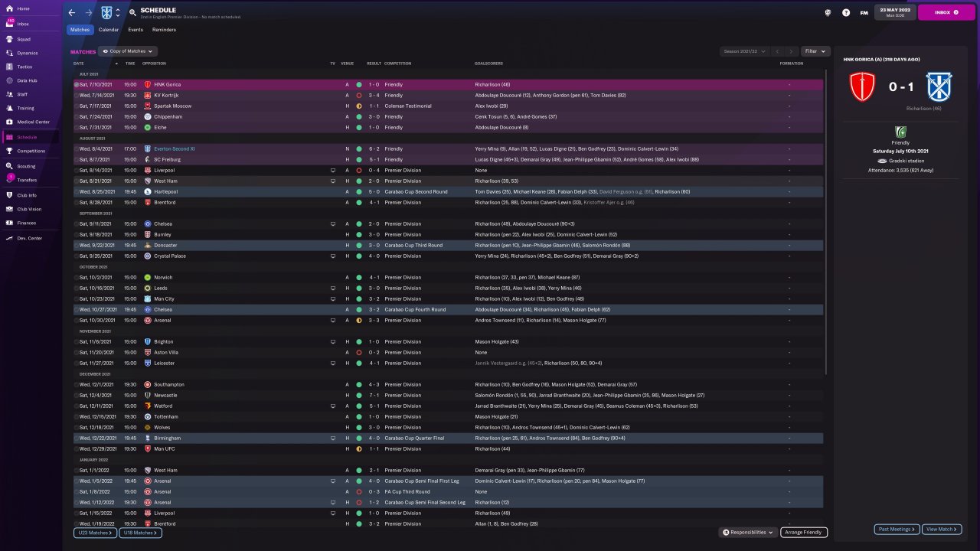This screenshot has width=980, height=551.
Task: Select the 8/28/2021 Brentford row circle
Action: (77, 202)
